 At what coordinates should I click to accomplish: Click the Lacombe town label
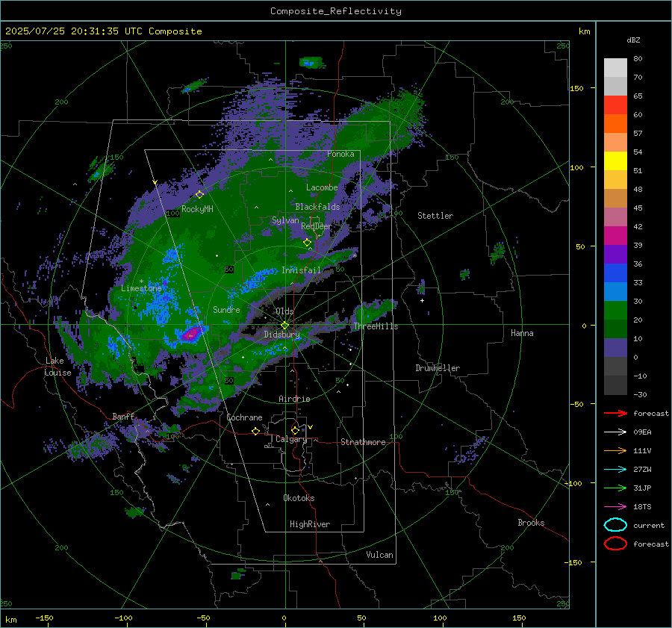pos(322,187)
